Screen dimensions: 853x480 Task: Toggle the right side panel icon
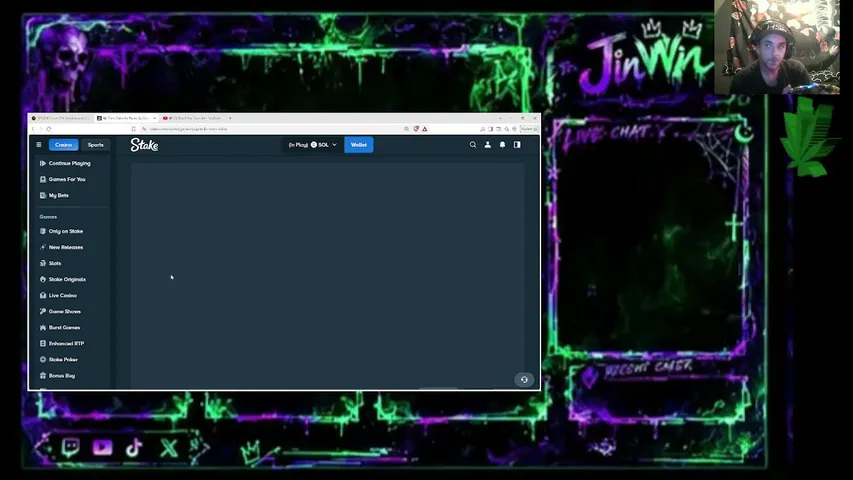pos(517,145)
